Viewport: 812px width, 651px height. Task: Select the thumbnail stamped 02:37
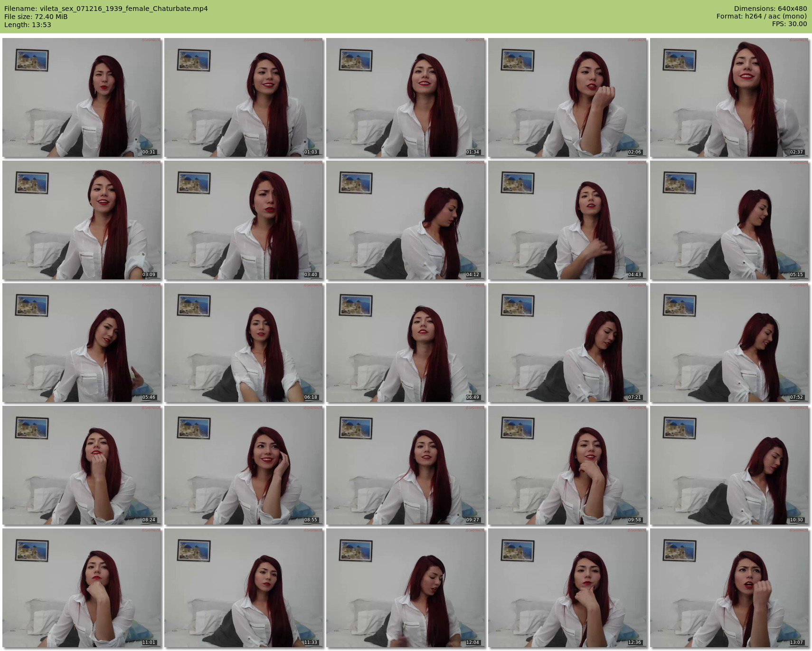click(729, 97)
